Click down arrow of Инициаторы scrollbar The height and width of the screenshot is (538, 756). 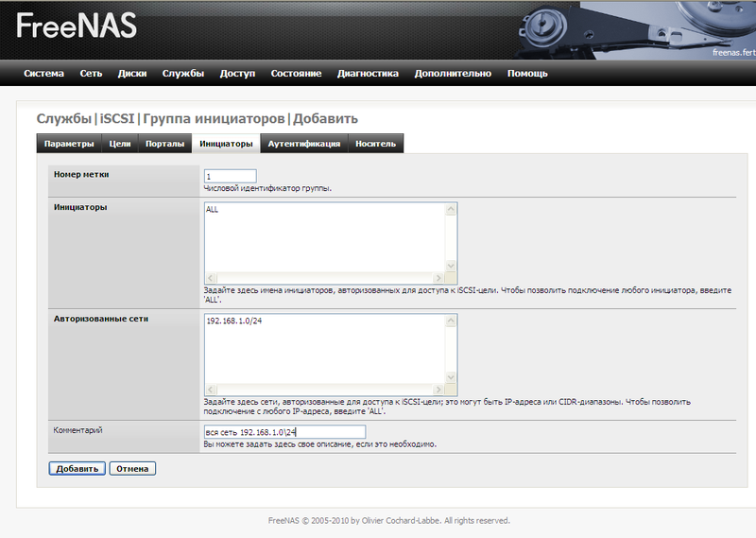click(451, 266)
